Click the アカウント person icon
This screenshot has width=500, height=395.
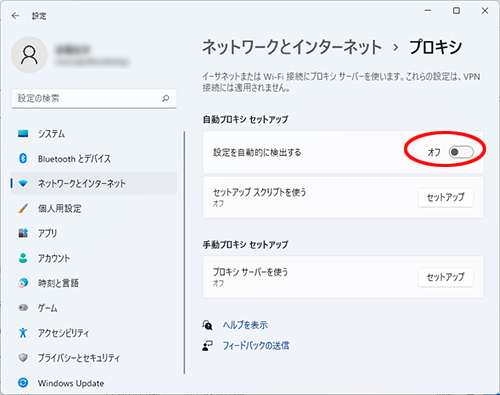click(x=23, y=258)
